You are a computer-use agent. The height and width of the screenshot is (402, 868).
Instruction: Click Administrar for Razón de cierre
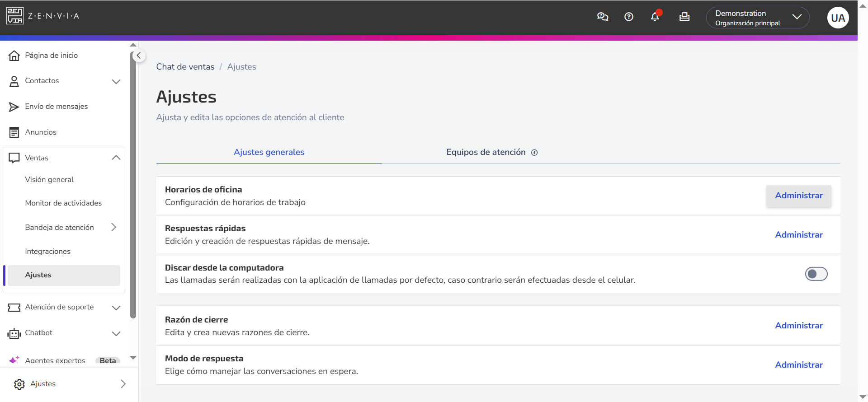[799, 326]
